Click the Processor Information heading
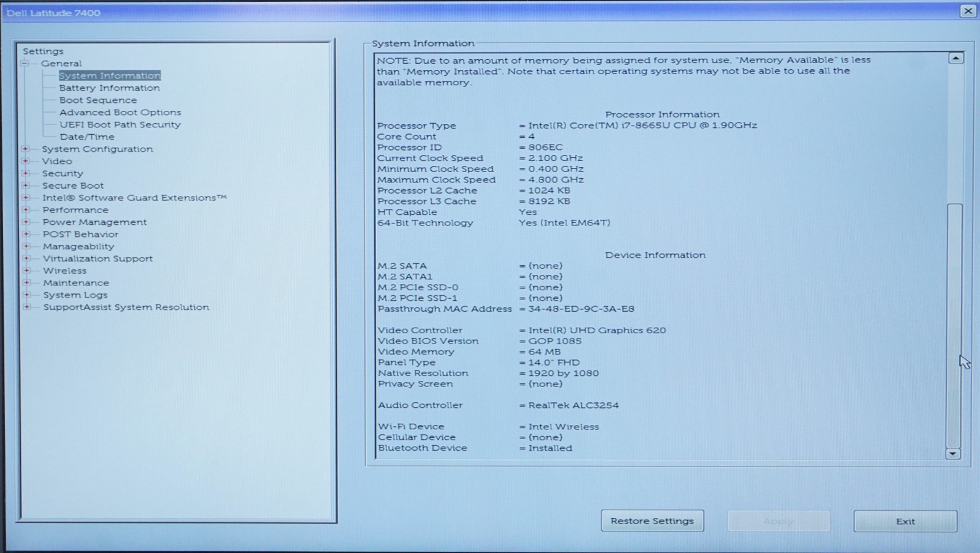The image size is (980, 553). click(662, 114)
